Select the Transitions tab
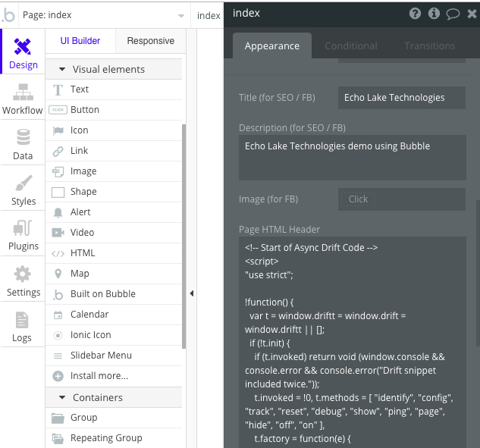This screenshot has height=448, width=480. coord(429,45)
